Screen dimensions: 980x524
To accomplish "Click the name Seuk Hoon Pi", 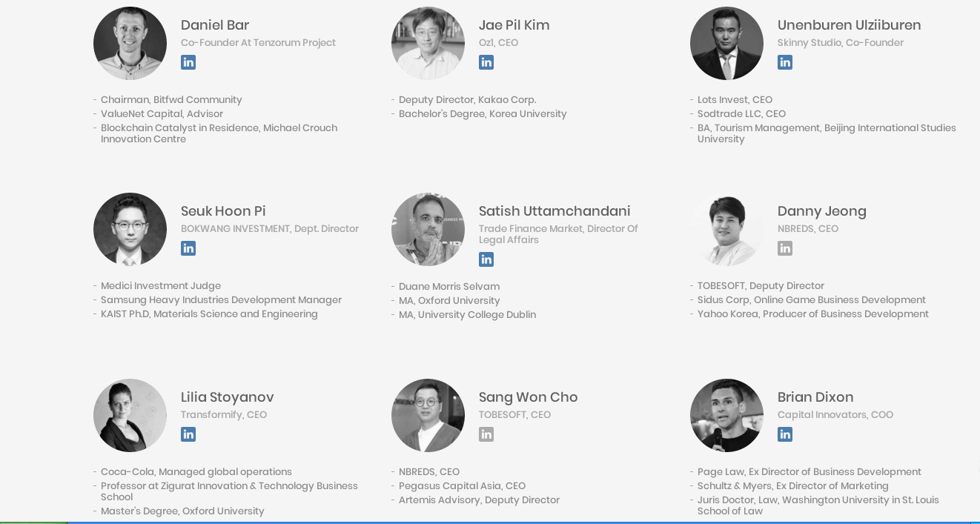I will [223, 211].
